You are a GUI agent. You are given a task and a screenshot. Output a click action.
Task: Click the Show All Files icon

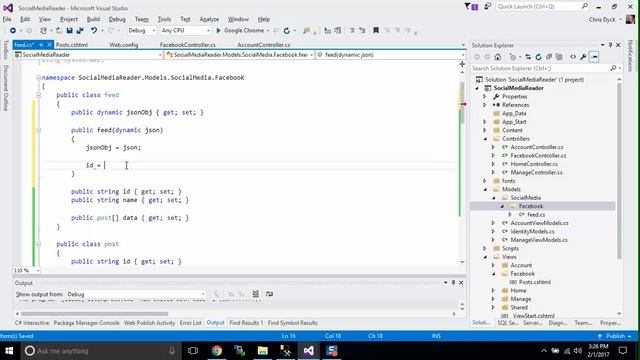[x=559, y=57]
